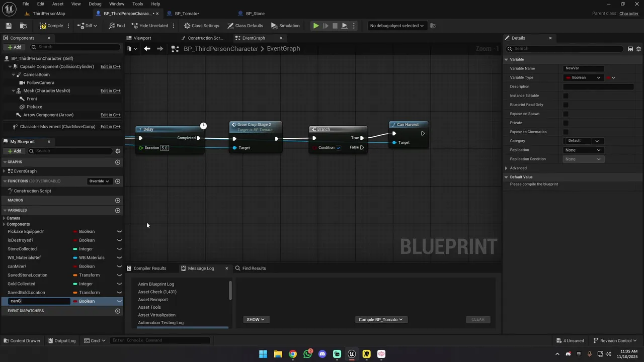Open the File menu
Screen dimensions: 644x362
click(26, 4)
